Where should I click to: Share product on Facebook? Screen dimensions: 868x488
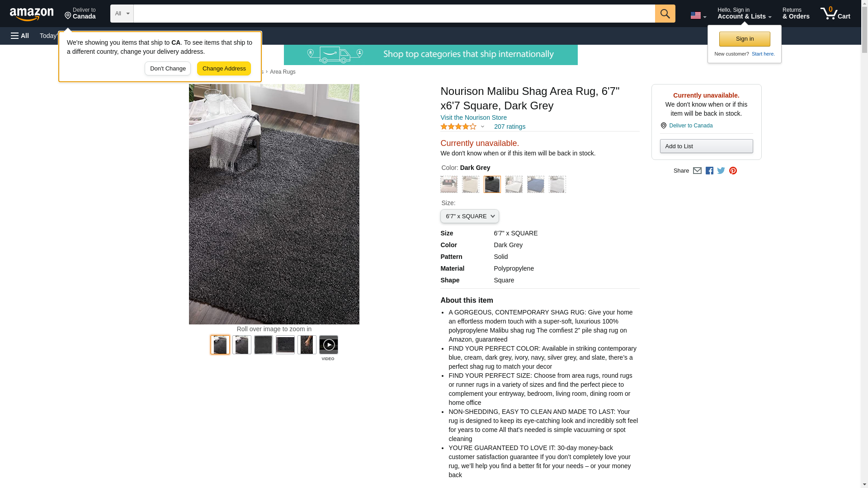[709, 171]
